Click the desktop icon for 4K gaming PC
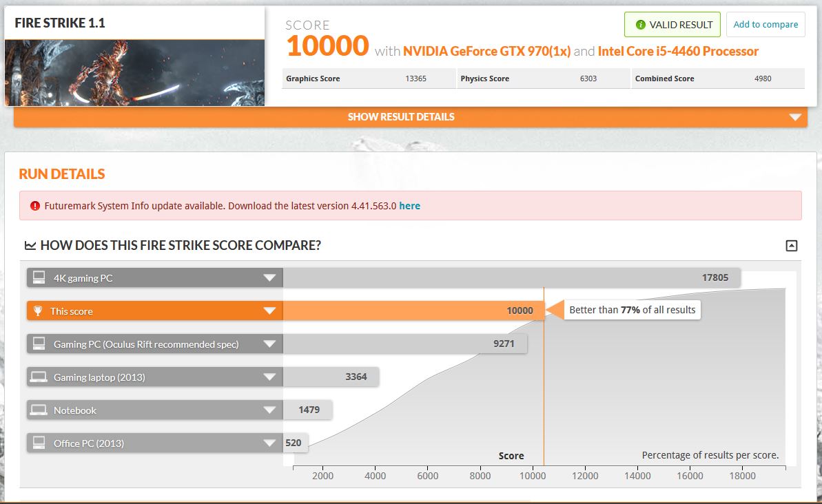This screenshot has width=822, height=504. coord(39,277)
